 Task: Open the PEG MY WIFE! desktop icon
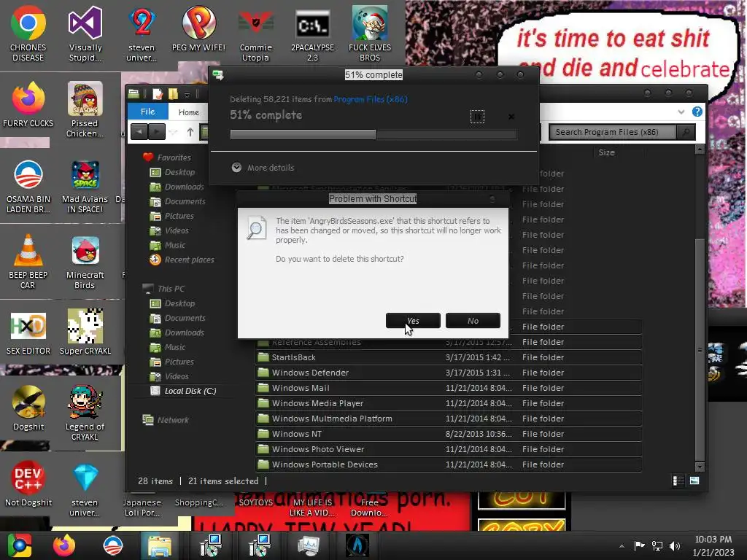click(x=198, y=28)
